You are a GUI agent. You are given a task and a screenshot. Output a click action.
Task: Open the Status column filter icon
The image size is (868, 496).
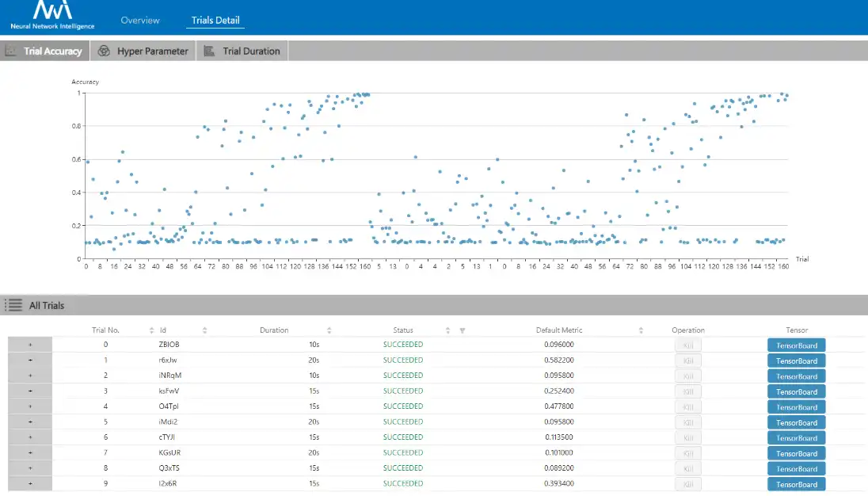(x=463, y=330)
